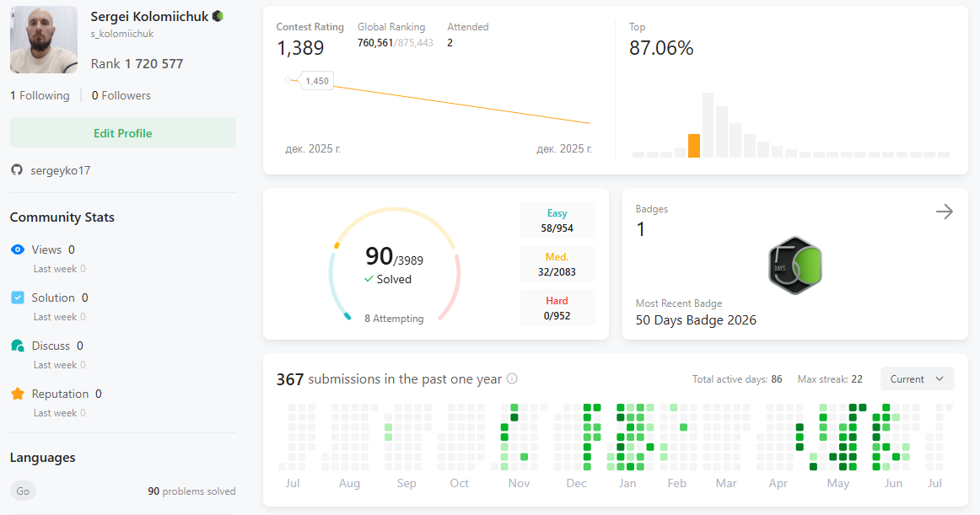Click the submissions info circle icon
The height and width of the screenshot is (515, 980).
512,378
